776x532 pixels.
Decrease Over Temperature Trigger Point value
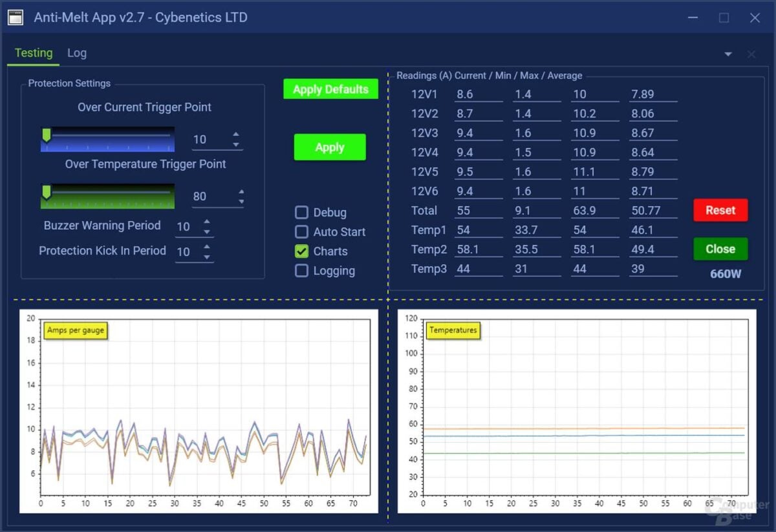point(242,200)
